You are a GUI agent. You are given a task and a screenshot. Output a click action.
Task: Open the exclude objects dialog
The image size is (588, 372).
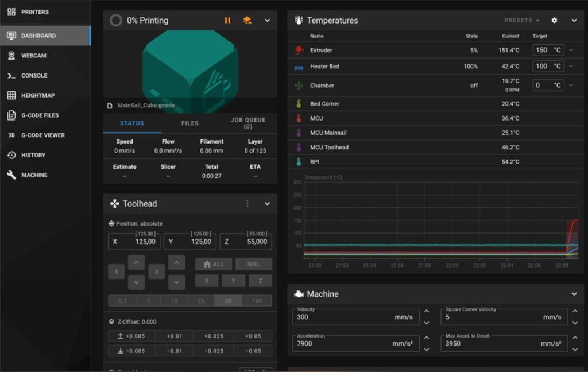(246, 20)
